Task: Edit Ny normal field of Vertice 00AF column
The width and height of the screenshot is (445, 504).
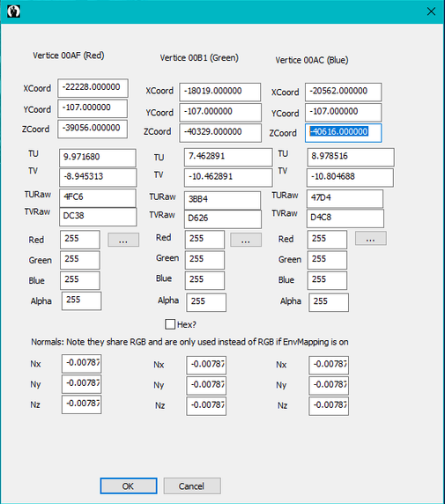Action: point(81,384)
